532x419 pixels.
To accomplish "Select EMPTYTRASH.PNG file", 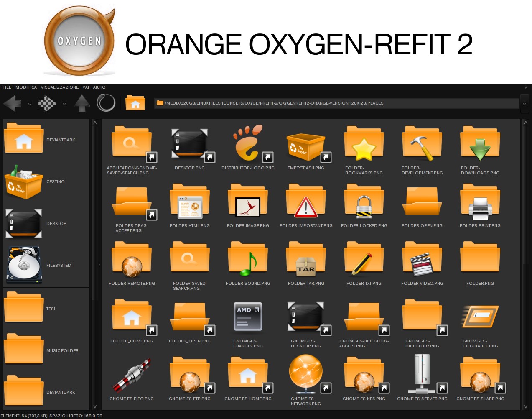I will pyautogui.click(x=306, y=147).
